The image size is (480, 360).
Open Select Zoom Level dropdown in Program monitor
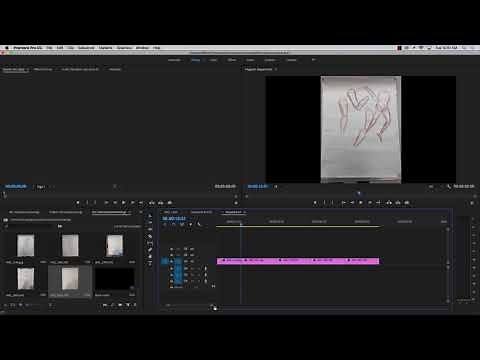275,186
